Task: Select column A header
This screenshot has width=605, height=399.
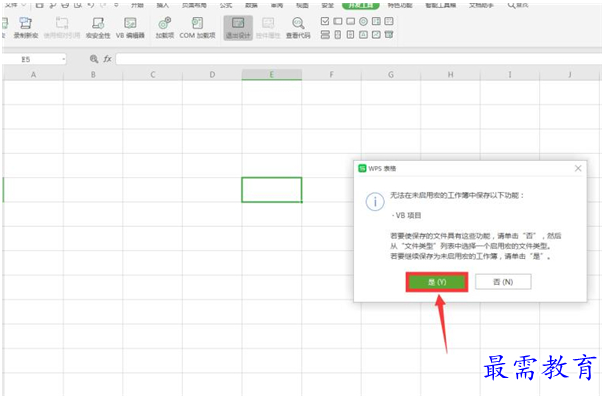Action: click(33, 74)
